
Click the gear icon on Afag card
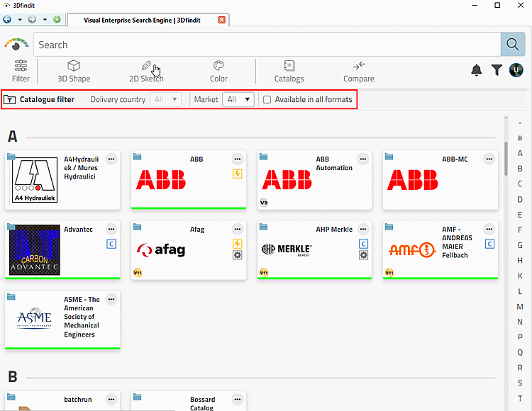[237, 255]
